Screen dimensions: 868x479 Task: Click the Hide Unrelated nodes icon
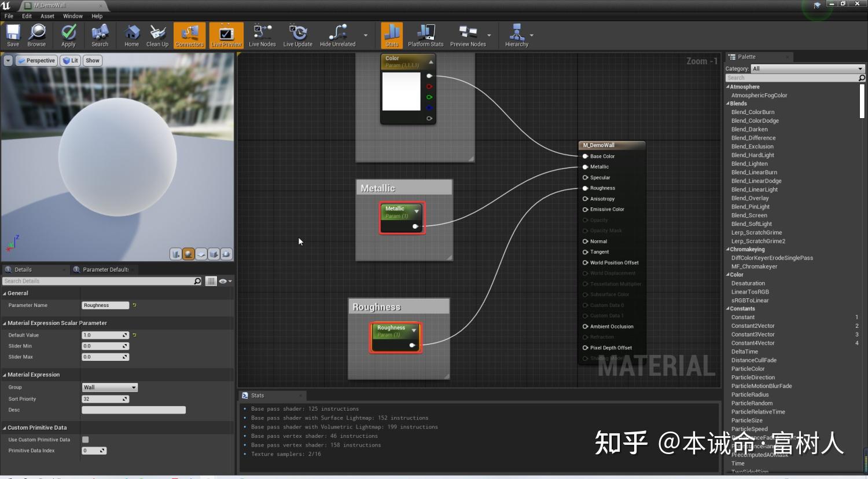[x=337, y=35]
